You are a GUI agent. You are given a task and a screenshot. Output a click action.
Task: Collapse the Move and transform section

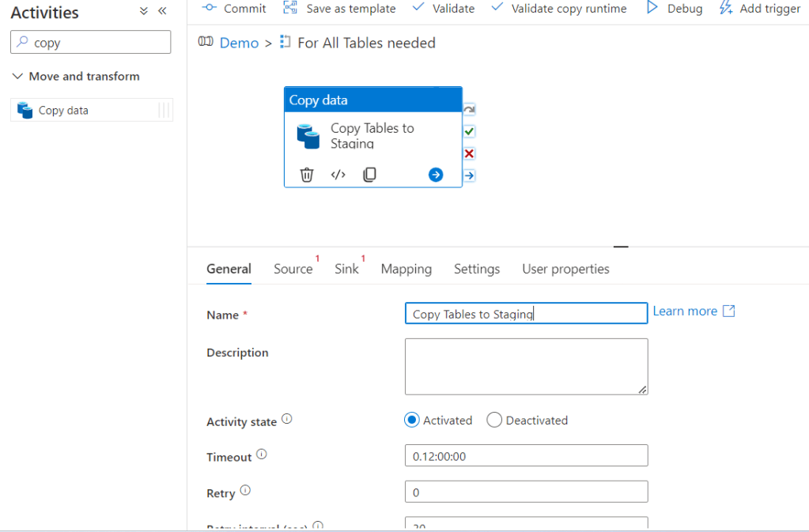[17, 77]
